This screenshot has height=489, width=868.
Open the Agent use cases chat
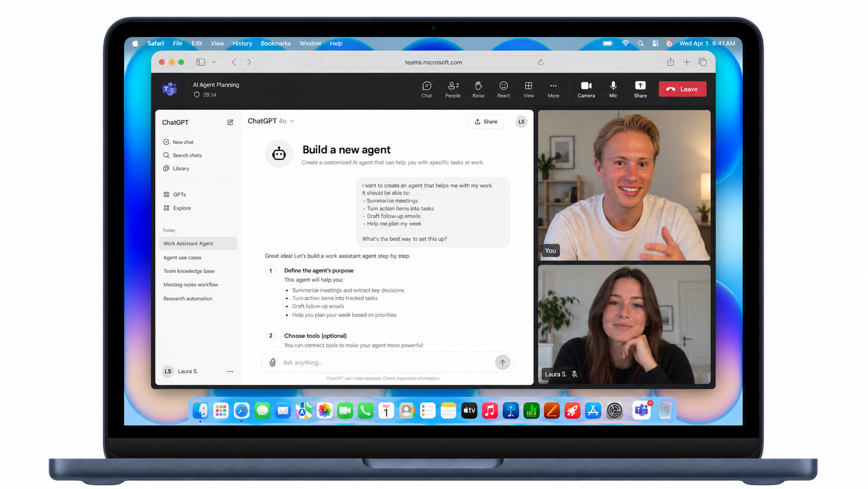182,258
